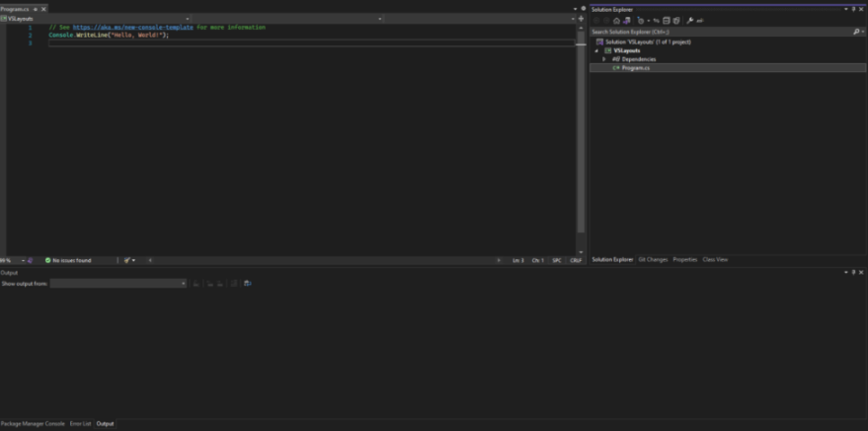Expand the Dependencies node arrow

point(604,59)
